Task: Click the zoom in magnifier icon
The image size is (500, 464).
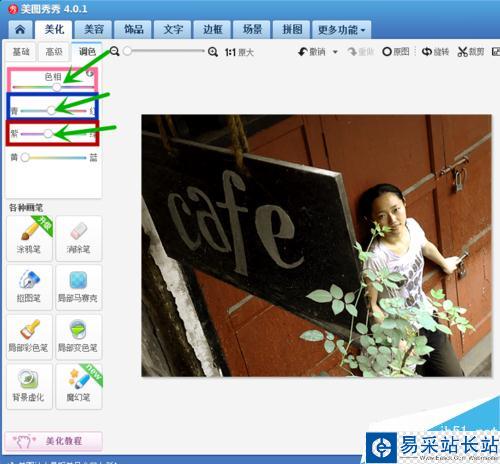Action: point(213,52)
